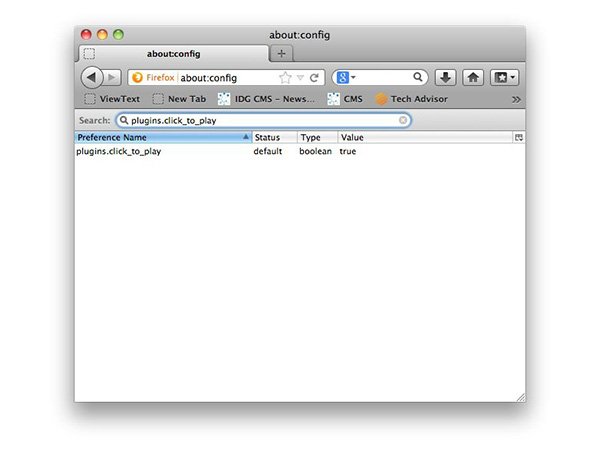Minimize the window with the yellow button
The width and height of the screenshot is (600, 450).
(x=102, y=35)
